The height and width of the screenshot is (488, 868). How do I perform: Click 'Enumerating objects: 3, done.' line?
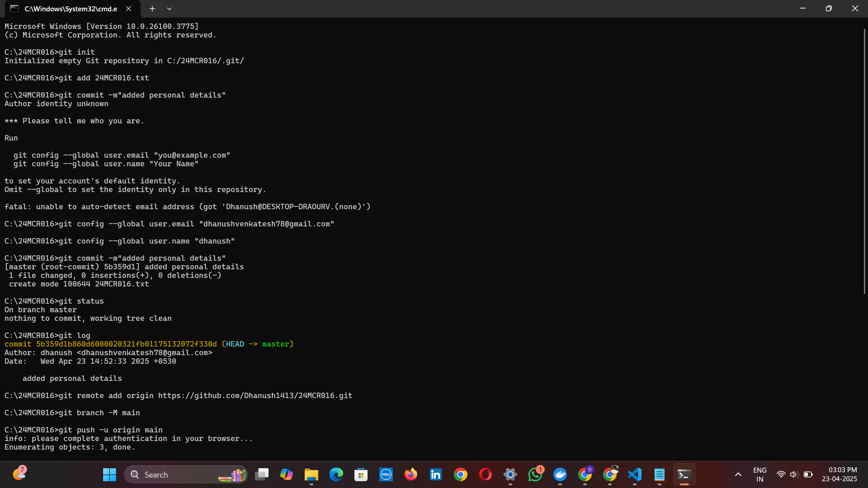coord(70,447)
